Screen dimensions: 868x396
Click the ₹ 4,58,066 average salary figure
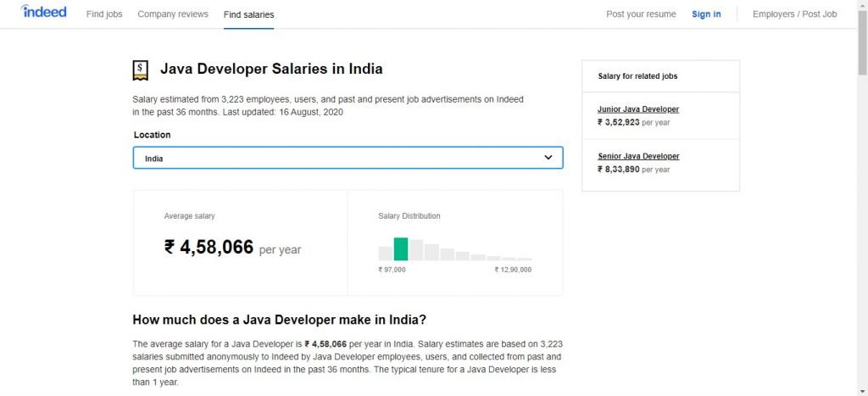tap(209, 247)
